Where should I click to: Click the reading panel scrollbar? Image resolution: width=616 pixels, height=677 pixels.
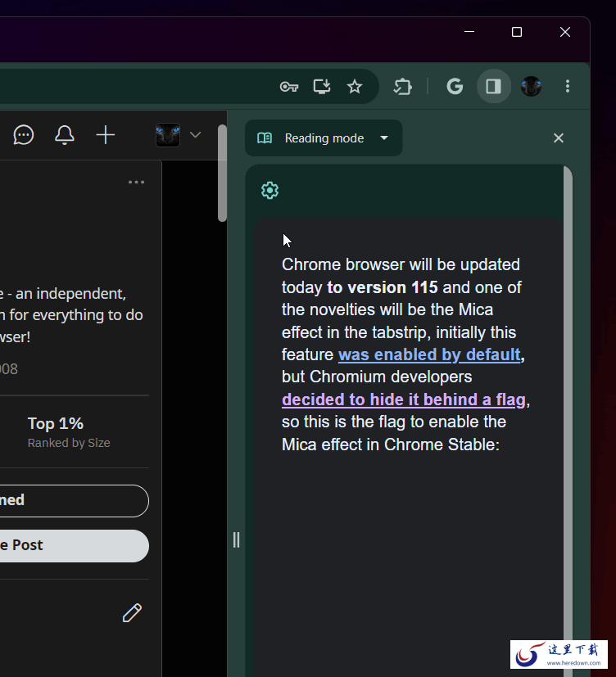[568, 421]
